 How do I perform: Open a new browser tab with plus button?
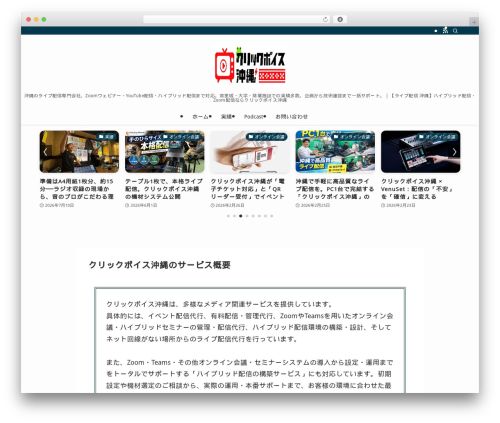click(x=474, y=22)
